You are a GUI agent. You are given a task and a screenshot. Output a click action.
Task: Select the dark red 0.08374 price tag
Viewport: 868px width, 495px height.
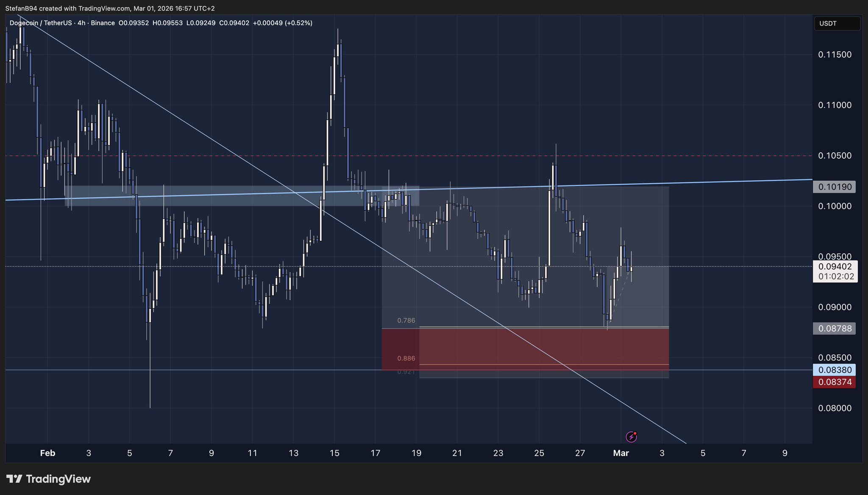click(x=834, y=382)
